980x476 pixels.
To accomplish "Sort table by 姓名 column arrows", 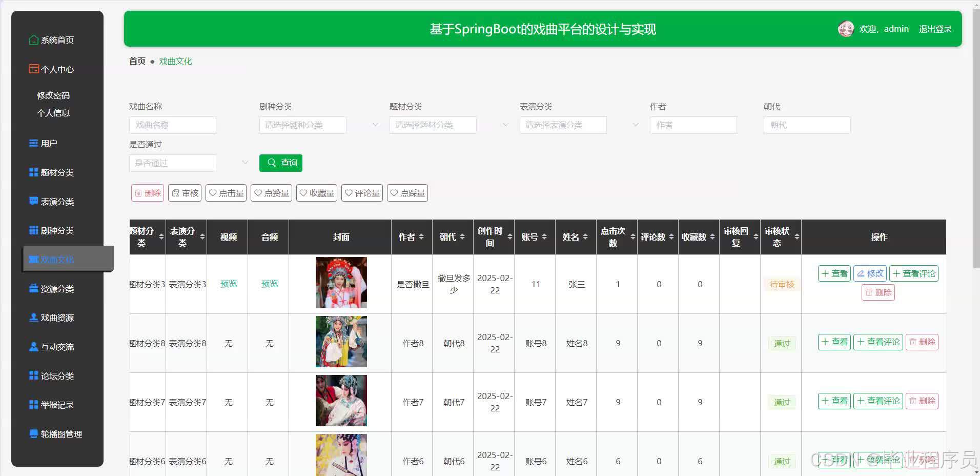I will pos(585,236).
